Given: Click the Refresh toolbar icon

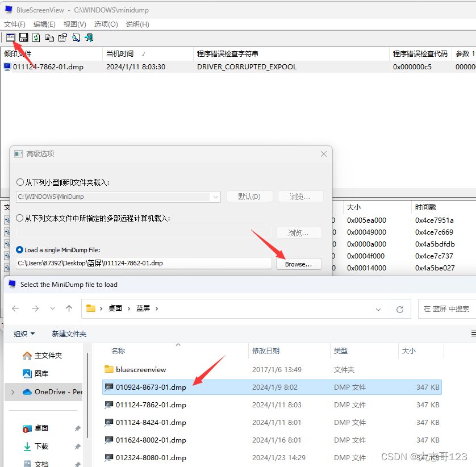Looking at the screenshot, I should tap(36, 37).
